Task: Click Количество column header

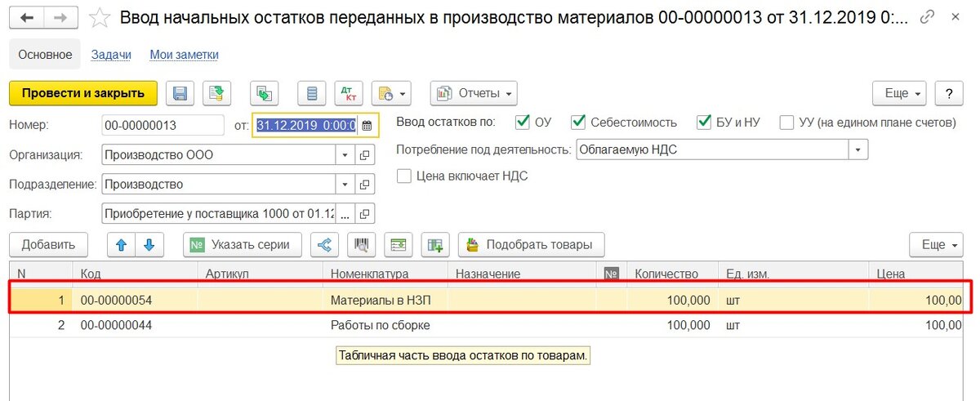Action: coord(673,274)
